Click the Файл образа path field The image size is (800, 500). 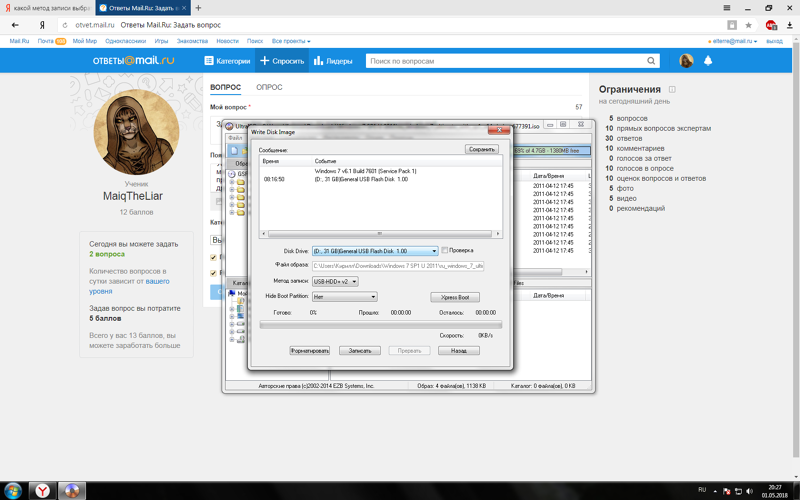click(x=398, y=266)
